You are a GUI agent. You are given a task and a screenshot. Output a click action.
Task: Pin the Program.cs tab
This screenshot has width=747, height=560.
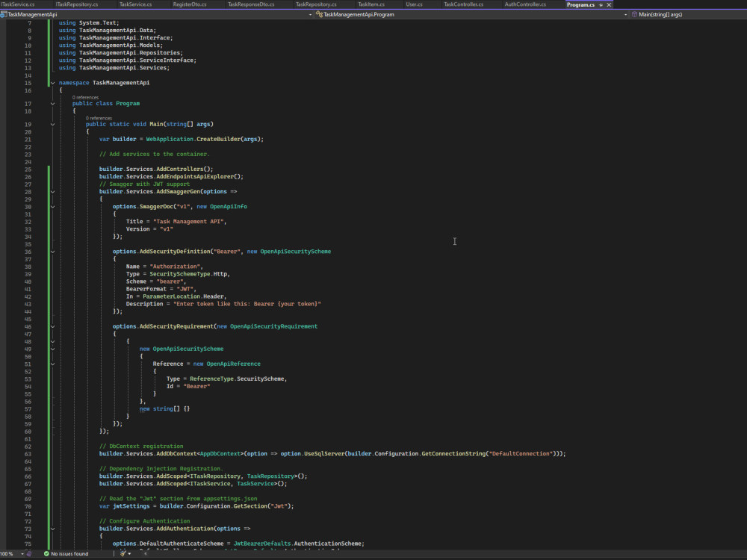pos(601,4)
